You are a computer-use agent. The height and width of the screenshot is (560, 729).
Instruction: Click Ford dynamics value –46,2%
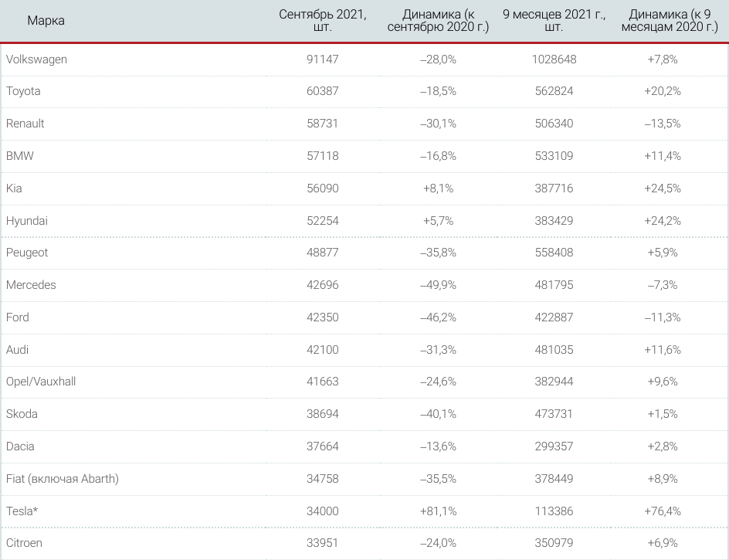[x=438, y=317]
